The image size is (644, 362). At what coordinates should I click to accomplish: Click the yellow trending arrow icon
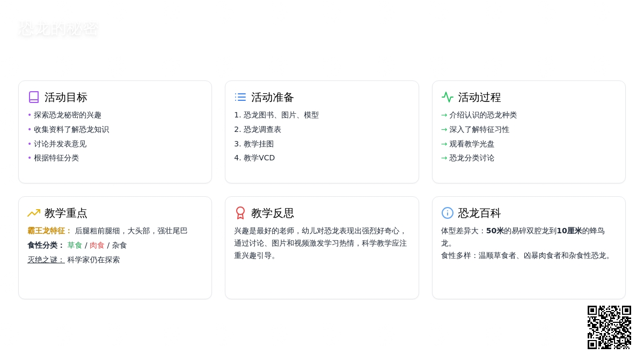(34, 213)
